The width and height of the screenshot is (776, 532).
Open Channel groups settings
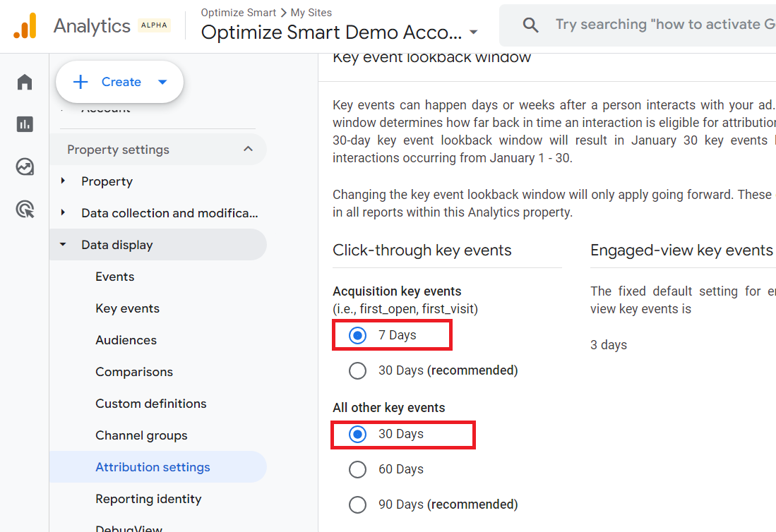click(141, 435)
